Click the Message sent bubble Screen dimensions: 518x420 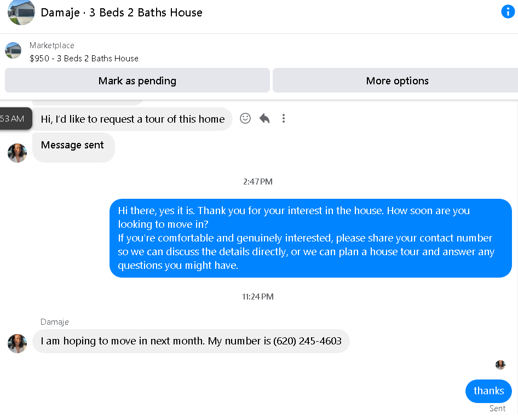[x=73, y=147]
